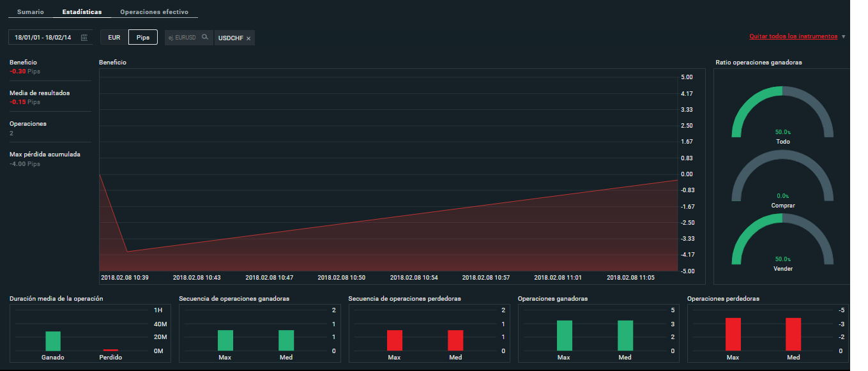Viewport: 868px width, 371px height.
Task: Switch units to EUR
Action: tap(114, 38)
